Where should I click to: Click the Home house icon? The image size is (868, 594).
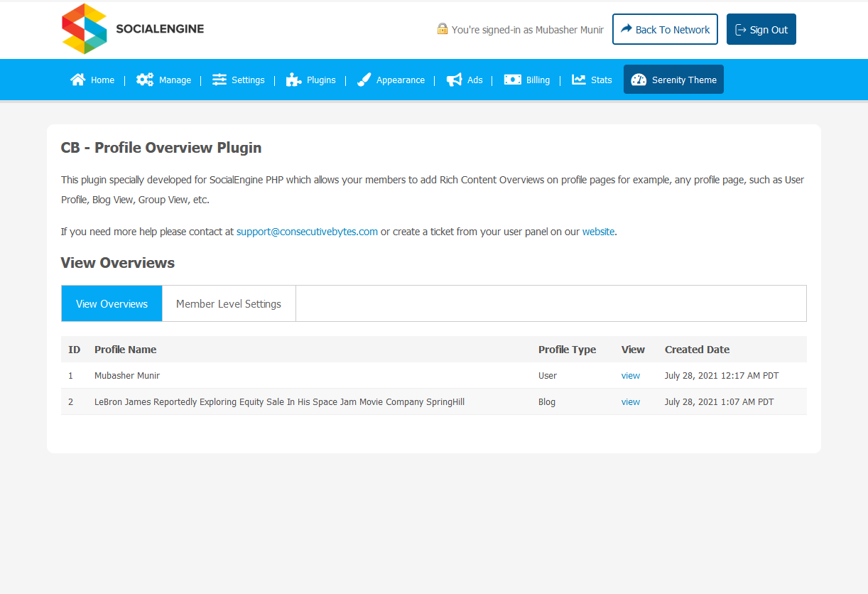coord(78,80)
